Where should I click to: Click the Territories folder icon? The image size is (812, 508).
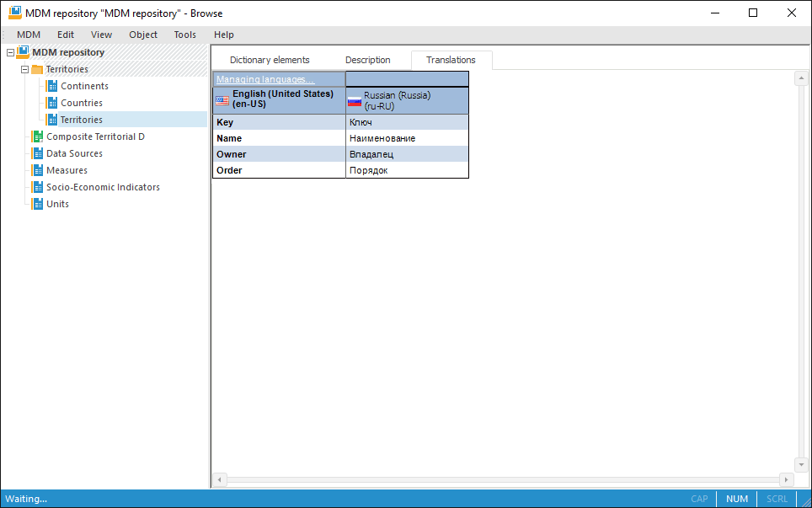coord(37,69)
